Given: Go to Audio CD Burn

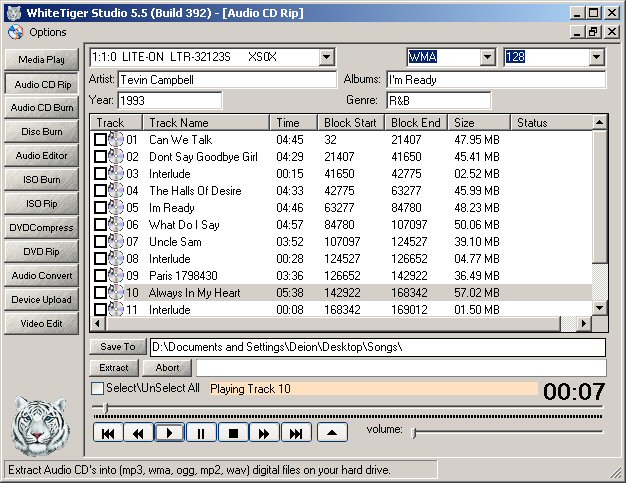Looking at the screenshot, I should 42,108.
